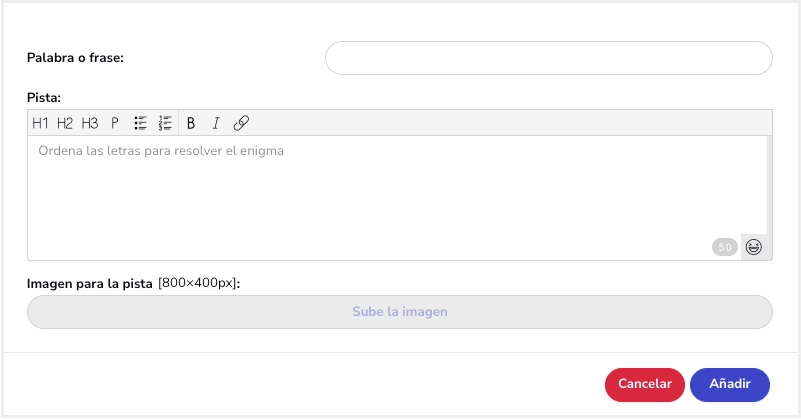Focus the 'Palabra o frase' input field
This screenshot has width=801, height=419.
[548, 58]
